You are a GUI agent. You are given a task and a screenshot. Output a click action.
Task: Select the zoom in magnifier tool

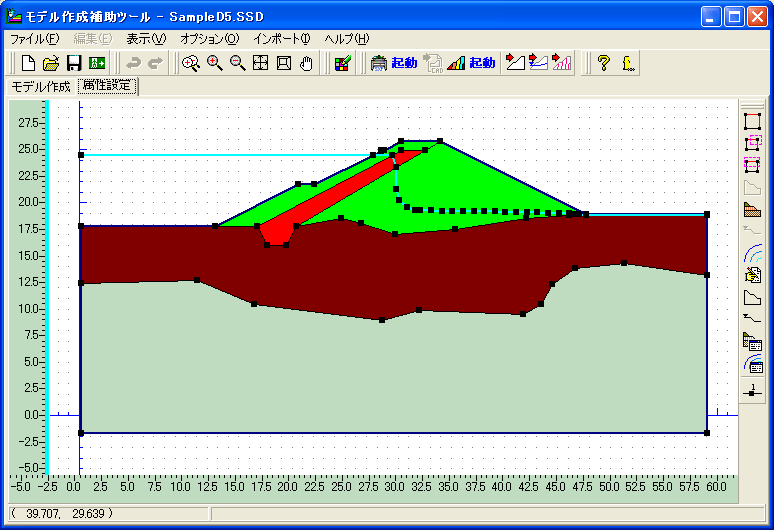click(x=214, y=63)
